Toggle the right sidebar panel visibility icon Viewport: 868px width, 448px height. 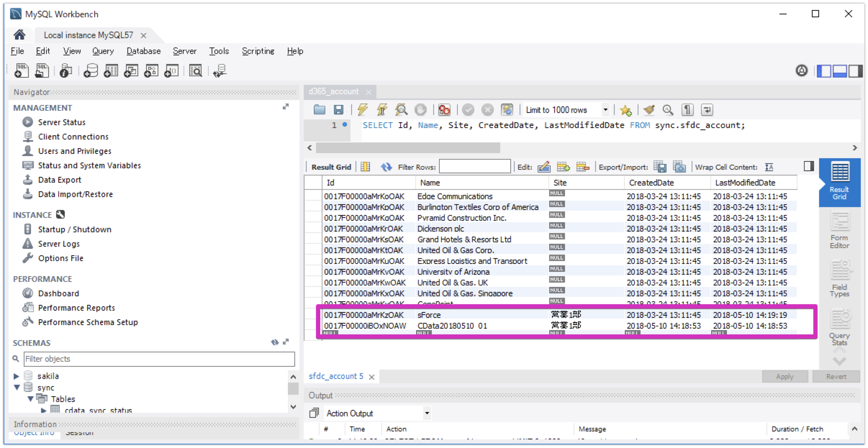pyautogui.click(x=809, y=166)
